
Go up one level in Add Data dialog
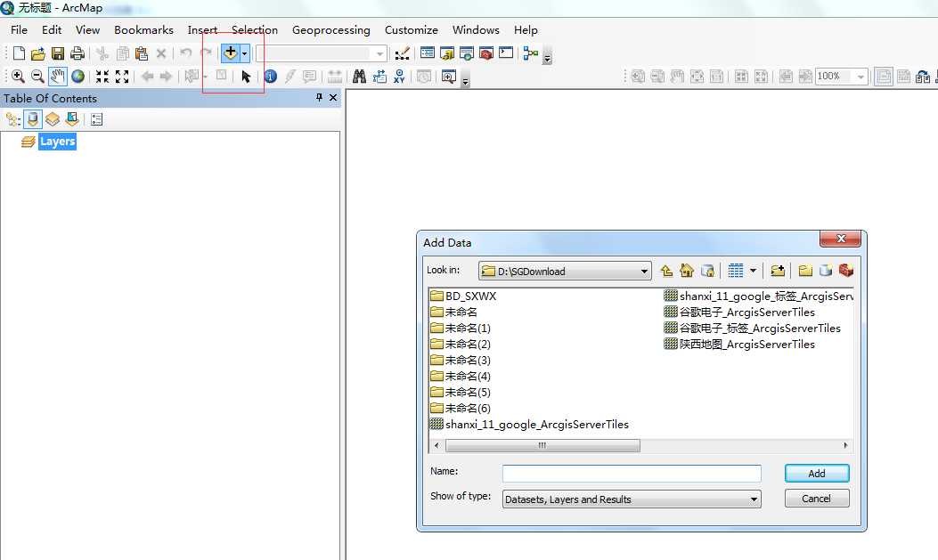(x=666, y=271)
